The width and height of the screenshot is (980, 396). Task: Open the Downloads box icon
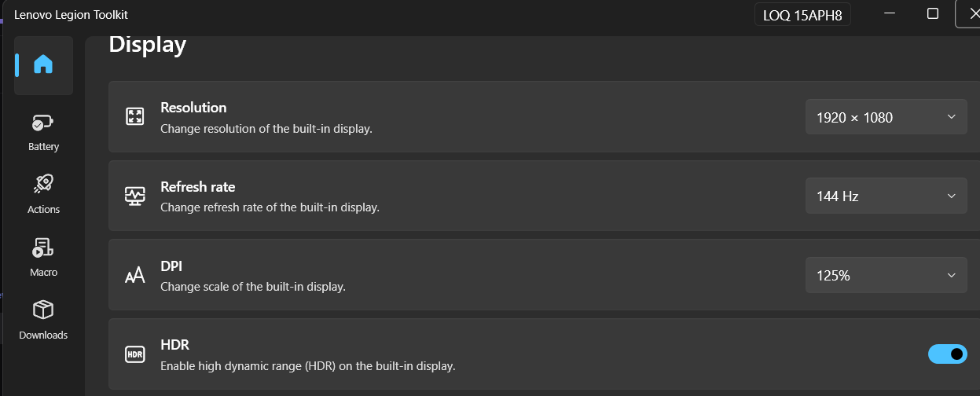(43, 310)
